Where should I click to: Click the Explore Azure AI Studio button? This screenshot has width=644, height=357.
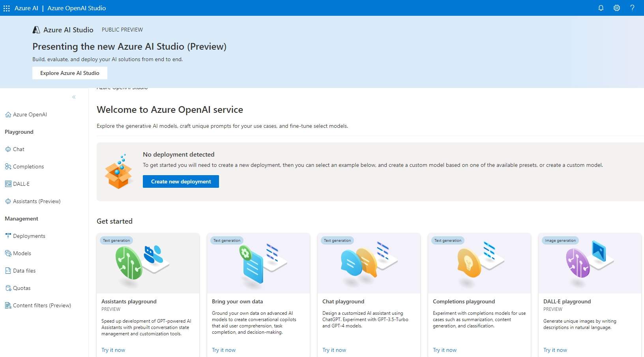(70, 73)
